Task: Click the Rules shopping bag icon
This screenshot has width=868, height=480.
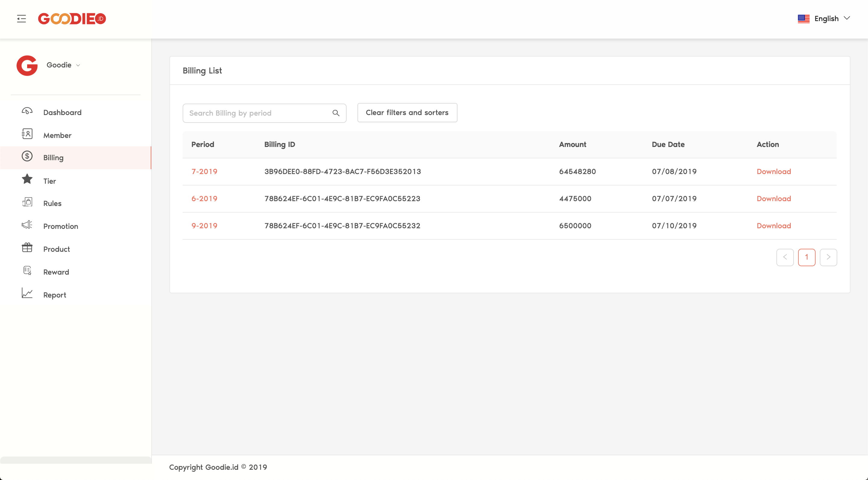Action: [27, 202]
